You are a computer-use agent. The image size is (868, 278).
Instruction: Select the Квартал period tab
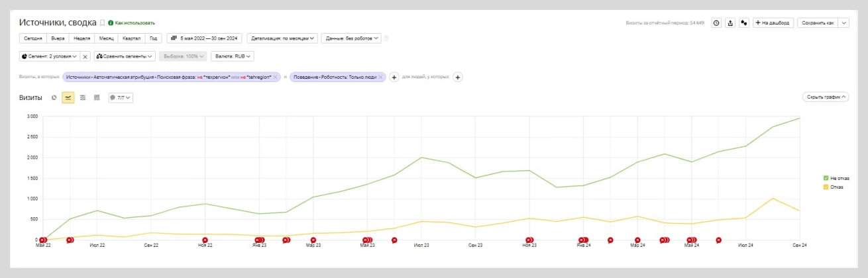(131, 38)
